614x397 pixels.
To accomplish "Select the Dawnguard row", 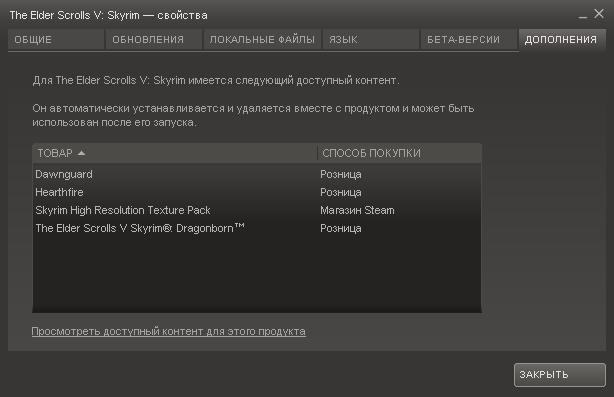I will point(257,174).
